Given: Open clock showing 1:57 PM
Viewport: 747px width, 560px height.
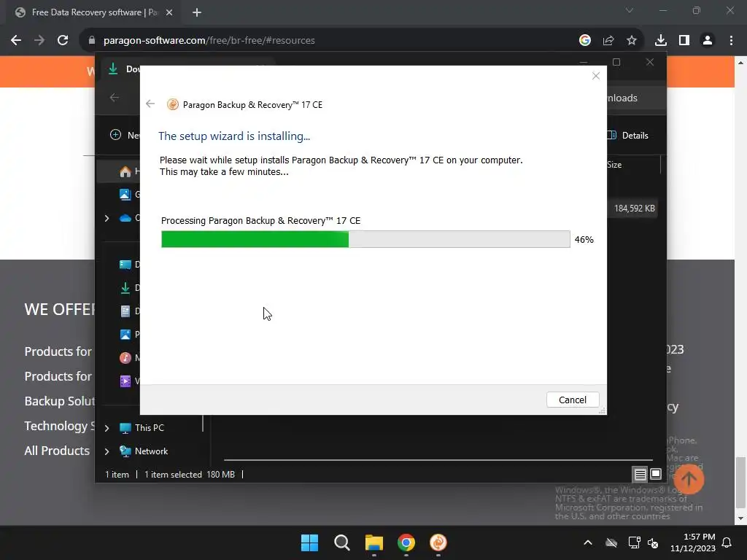Looking at the screenshot, I should [x=693, y=542].
